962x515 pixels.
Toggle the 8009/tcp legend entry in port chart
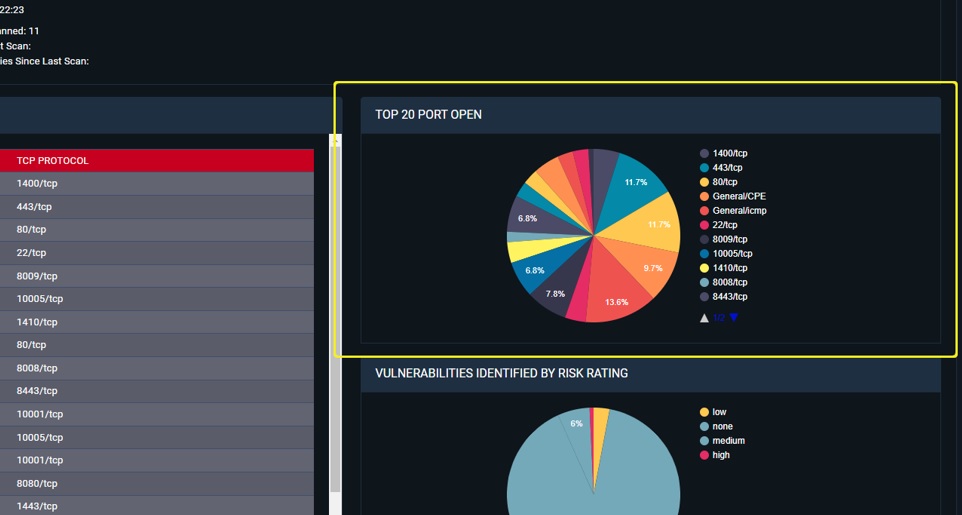[x=724, y=239]
